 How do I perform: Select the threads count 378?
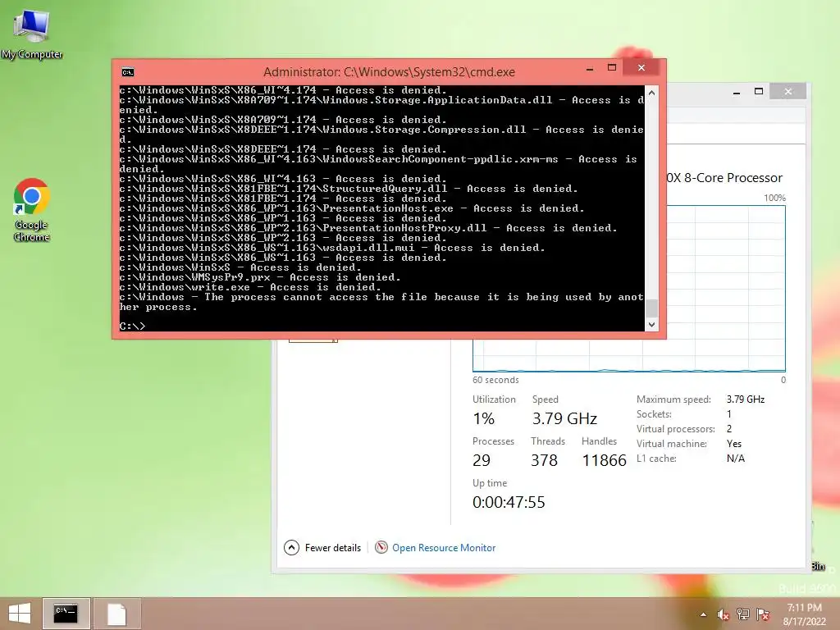(x=545, y=460)
